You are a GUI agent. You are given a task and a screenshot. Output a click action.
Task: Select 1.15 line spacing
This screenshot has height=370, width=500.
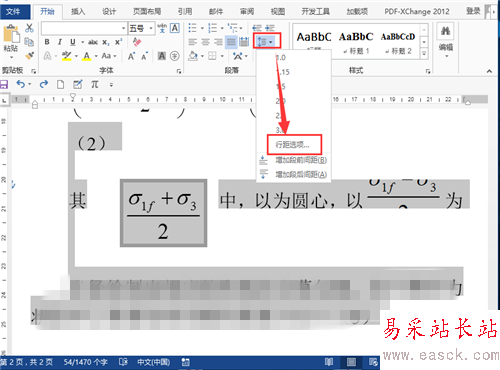coord(294,72)
